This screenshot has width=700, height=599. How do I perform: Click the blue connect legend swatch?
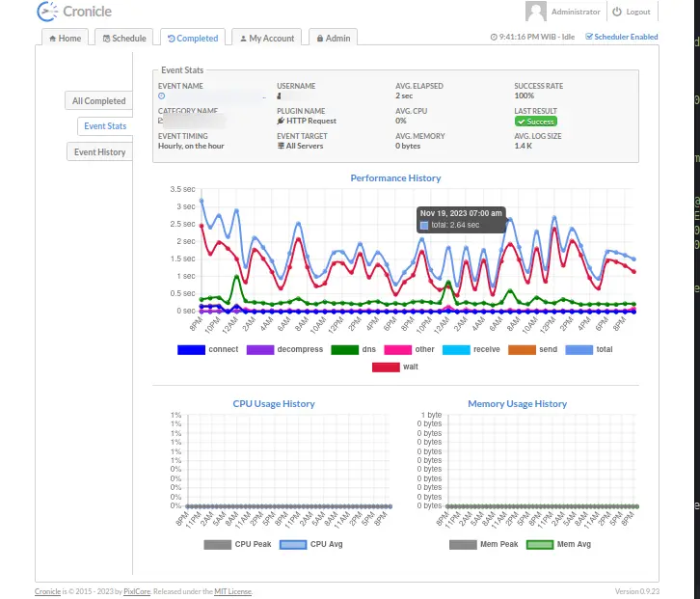coord(191,349)
